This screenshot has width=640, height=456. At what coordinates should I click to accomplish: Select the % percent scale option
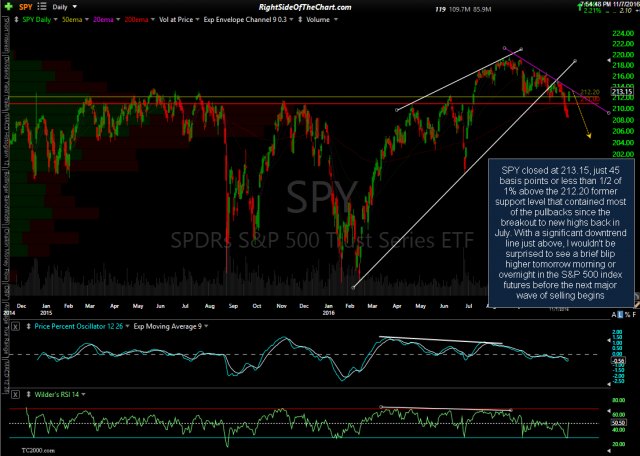627,315
